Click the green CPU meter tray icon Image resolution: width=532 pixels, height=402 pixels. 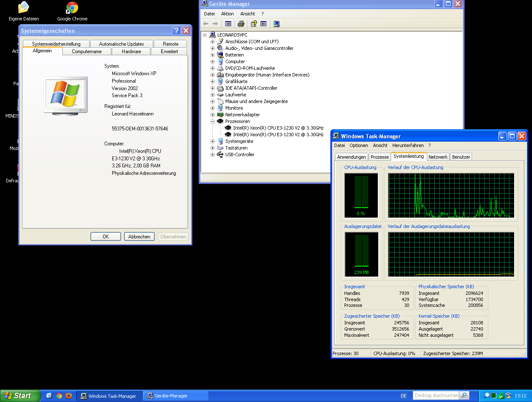coord(494,396)
